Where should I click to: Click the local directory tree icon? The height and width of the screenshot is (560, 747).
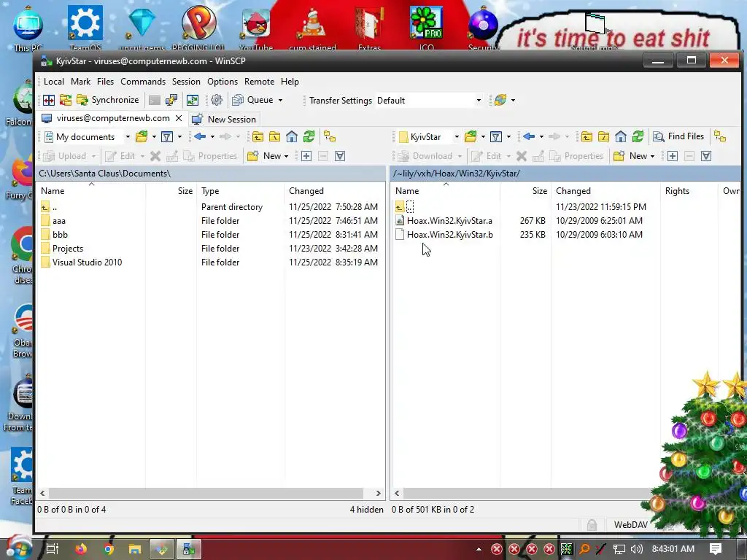(x=330, y=137)
